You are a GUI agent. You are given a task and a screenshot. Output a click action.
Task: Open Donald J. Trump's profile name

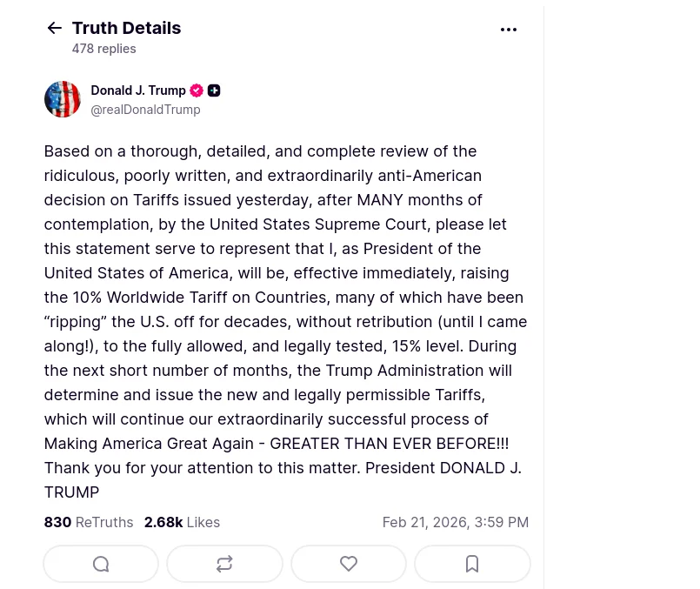[x=138, y=90]
